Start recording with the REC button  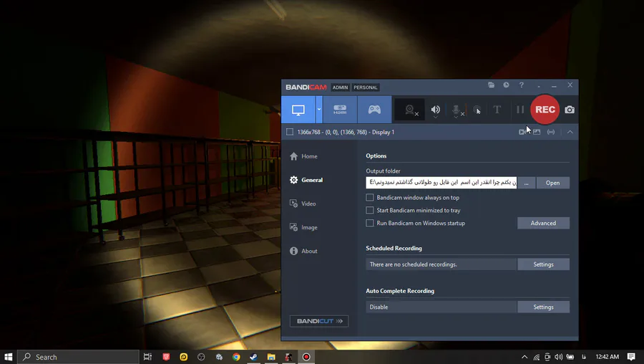tap(545, 110)
